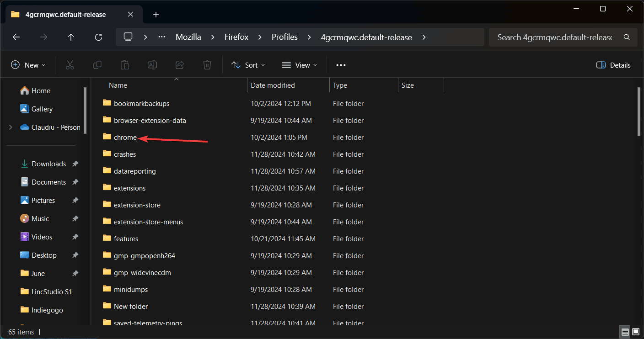The image size is (644, 339).
Task: Open the New item menu button
Action: coord(28,65)
